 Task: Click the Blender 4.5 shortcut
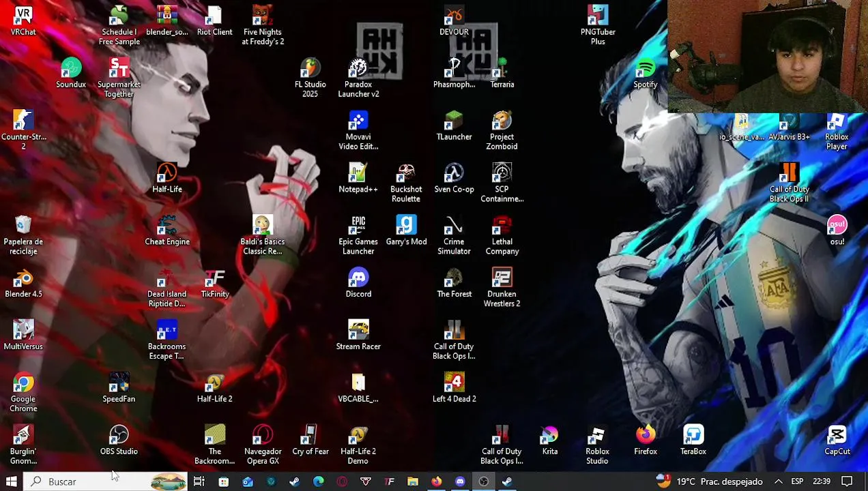coord(23,284)
